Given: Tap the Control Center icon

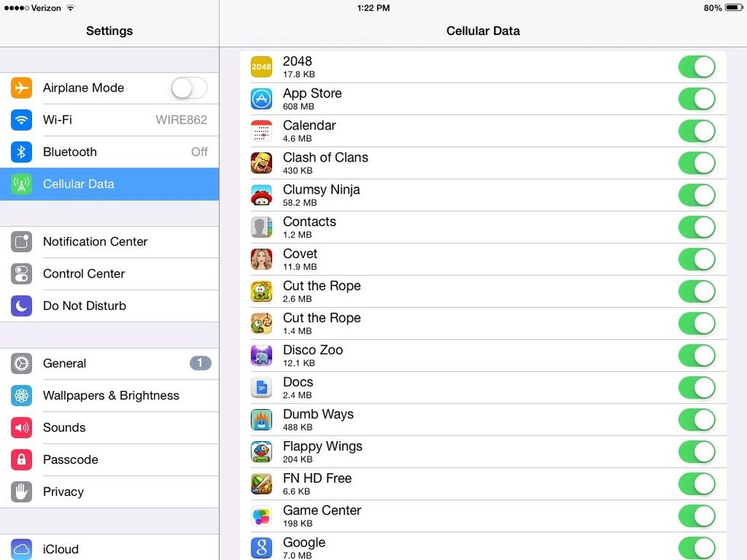Looking at the screenshot, I should click(21, 274).
